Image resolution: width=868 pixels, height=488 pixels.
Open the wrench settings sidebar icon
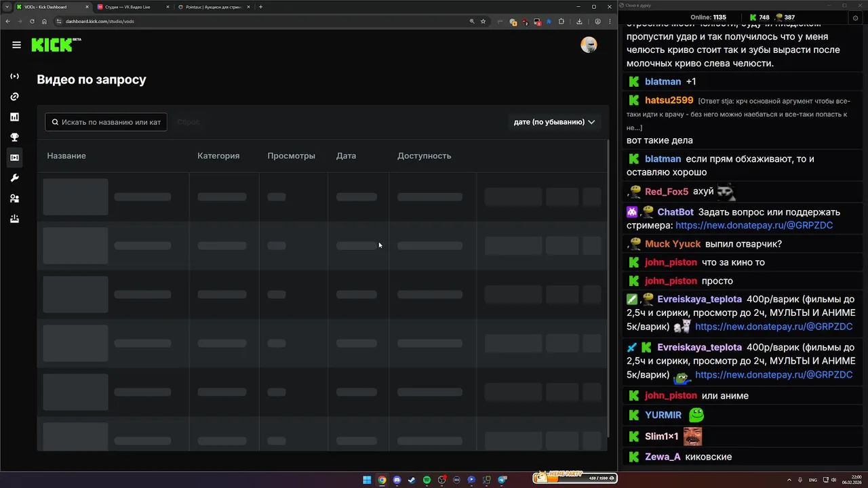tap(14, 178)
